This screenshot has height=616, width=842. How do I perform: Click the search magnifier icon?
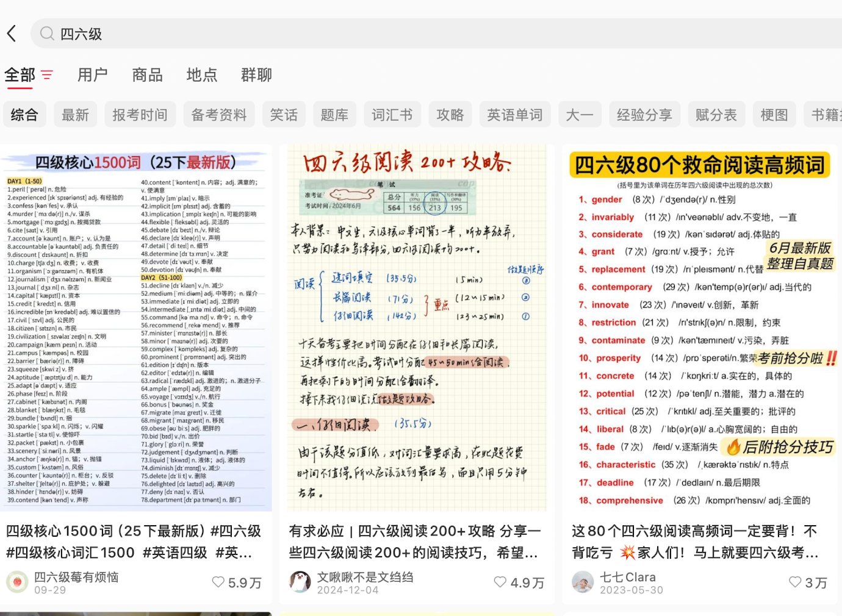coord(47,34)
